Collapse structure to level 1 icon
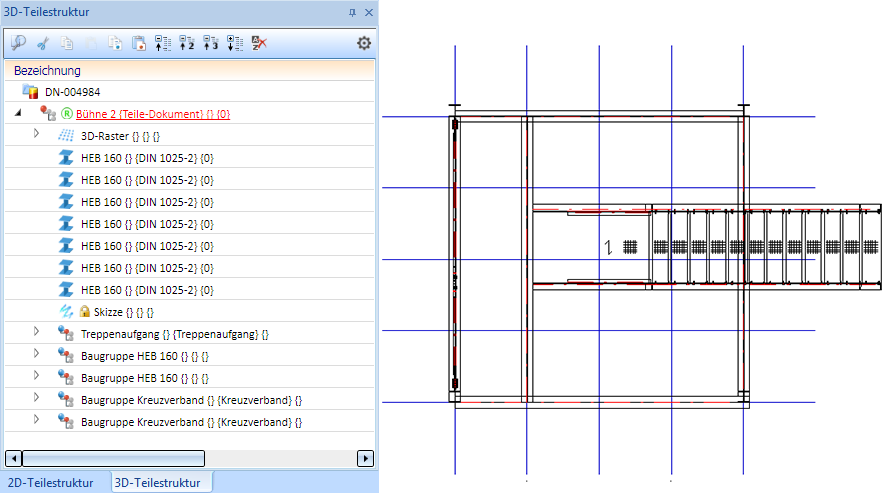This screenshot has width=882, height=493. tap(163, 43)
